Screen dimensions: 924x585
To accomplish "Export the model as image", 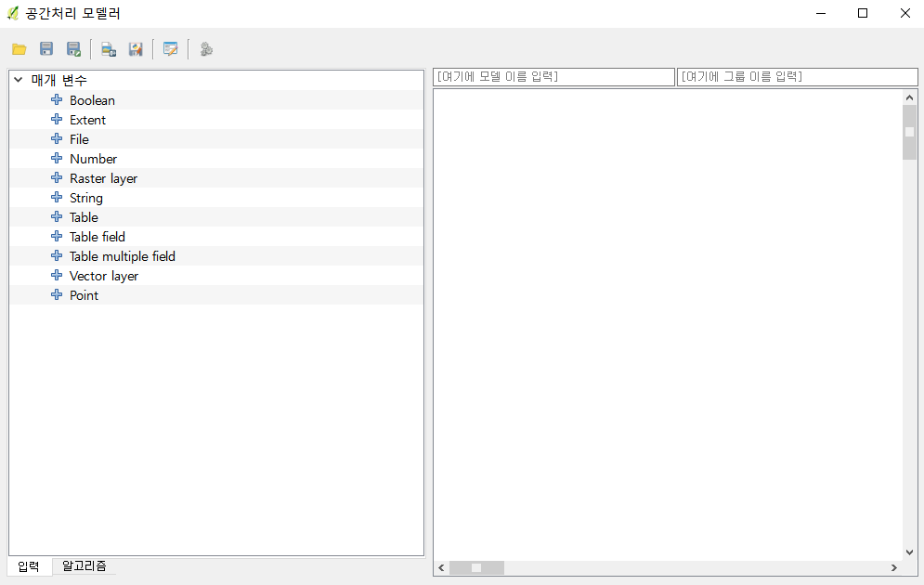I will 109,49.
